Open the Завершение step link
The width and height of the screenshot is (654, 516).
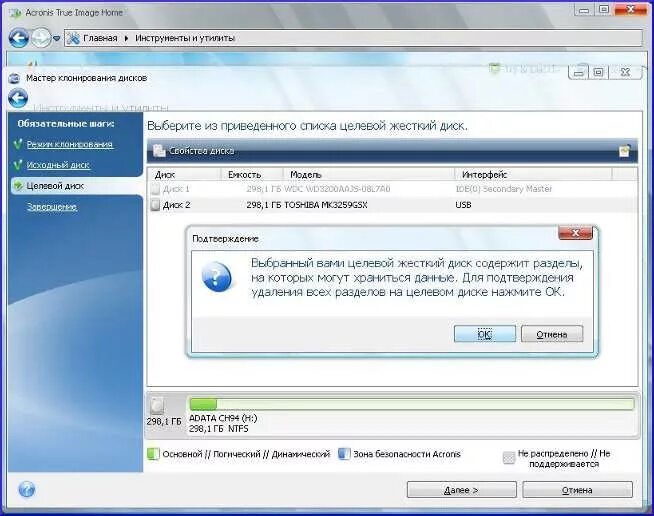[52, 207]
